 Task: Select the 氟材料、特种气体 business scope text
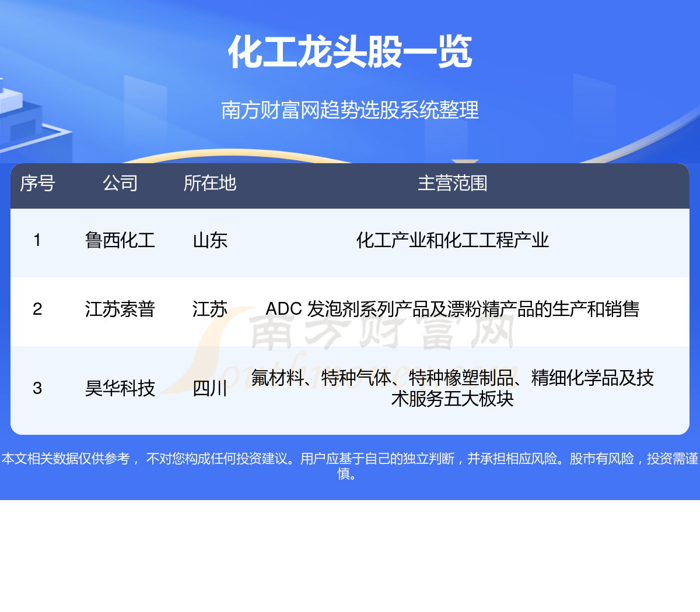[x=453, y=388]
